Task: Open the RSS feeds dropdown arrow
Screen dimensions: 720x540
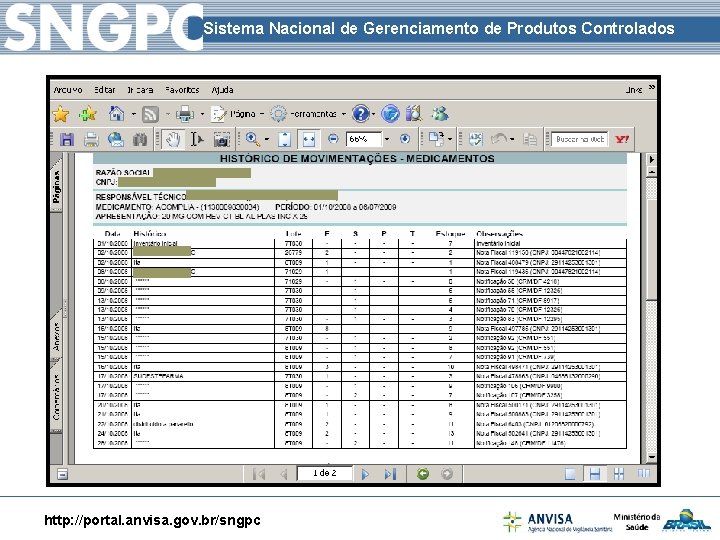Action: [x=168, y=114]
